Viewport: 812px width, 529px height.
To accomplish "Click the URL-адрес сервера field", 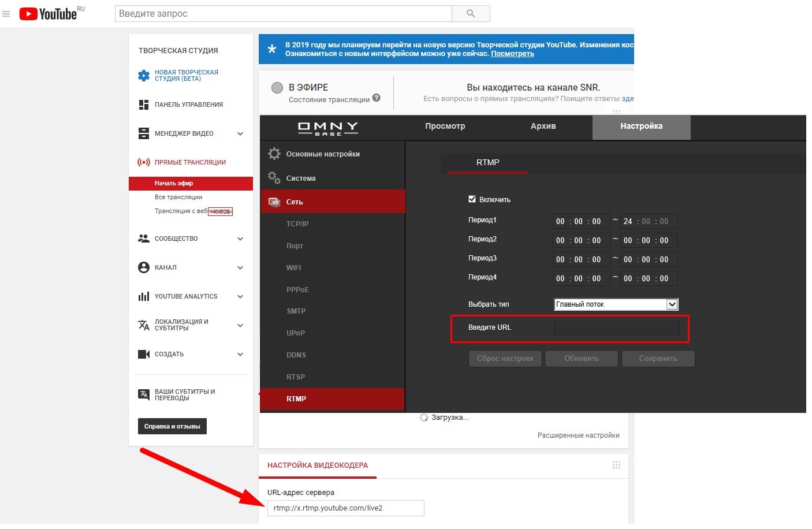I will (345, 508).
